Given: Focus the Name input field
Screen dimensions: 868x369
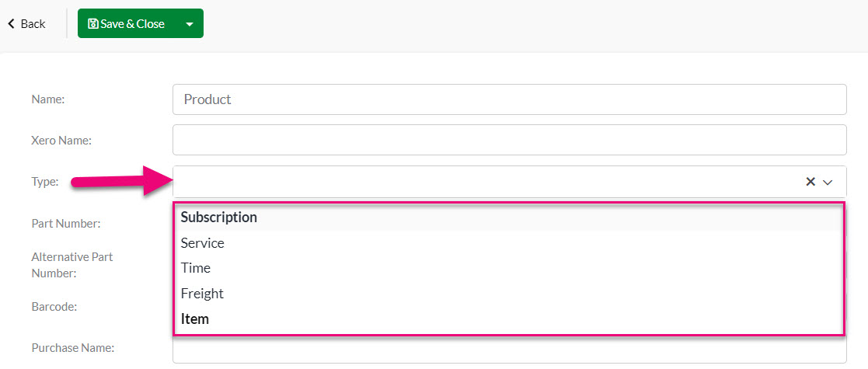Looking at the screenshot, I should (509, 99).
